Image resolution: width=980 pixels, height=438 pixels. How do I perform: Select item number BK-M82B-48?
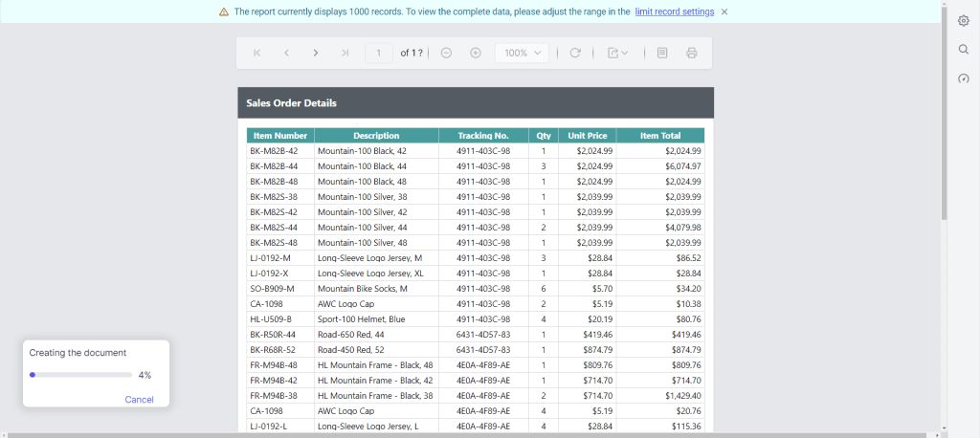tap(274, 182)
